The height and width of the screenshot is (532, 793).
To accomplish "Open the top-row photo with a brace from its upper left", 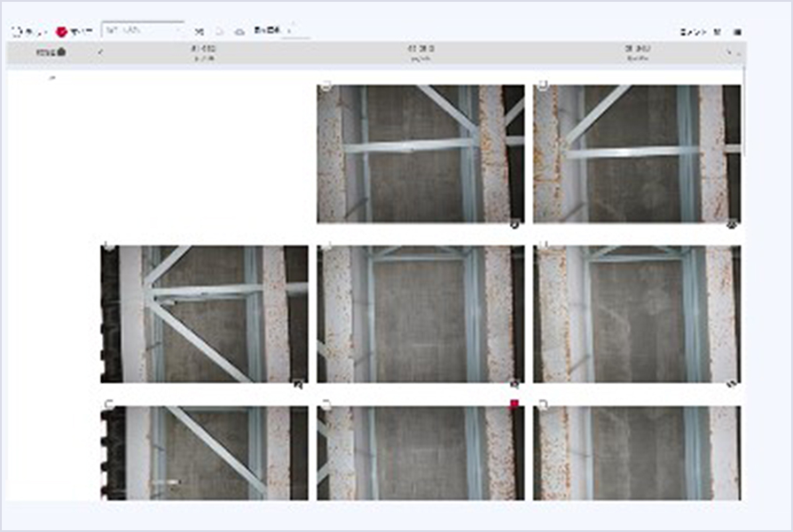I will tap(420, 153).
